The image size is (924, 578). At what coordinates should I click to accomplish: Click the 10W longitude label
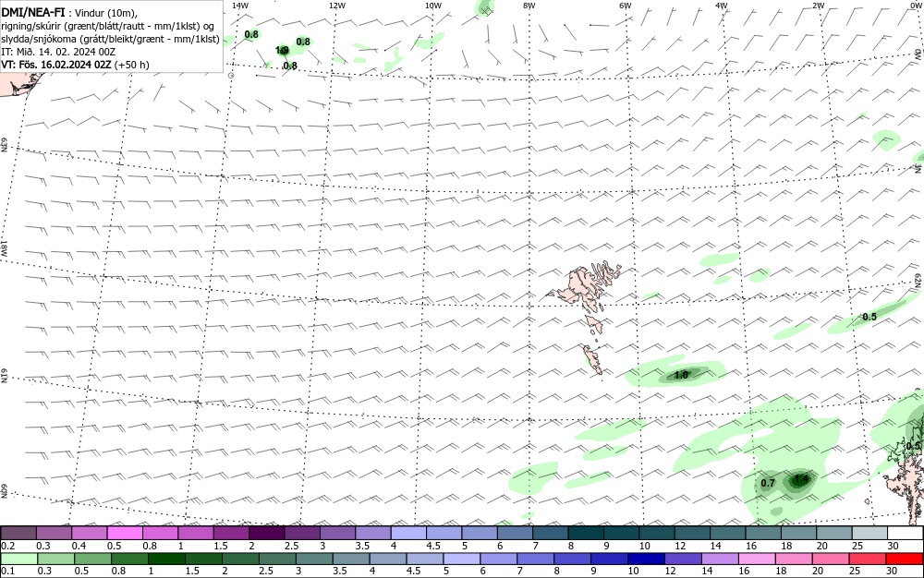point(433,6)
